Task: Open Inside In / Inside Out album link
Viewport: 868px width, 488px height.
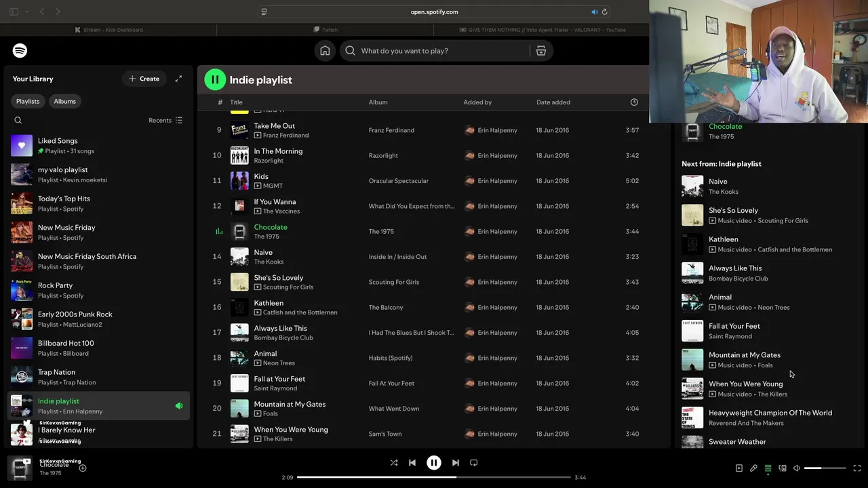Action: [x=397, y=257]
